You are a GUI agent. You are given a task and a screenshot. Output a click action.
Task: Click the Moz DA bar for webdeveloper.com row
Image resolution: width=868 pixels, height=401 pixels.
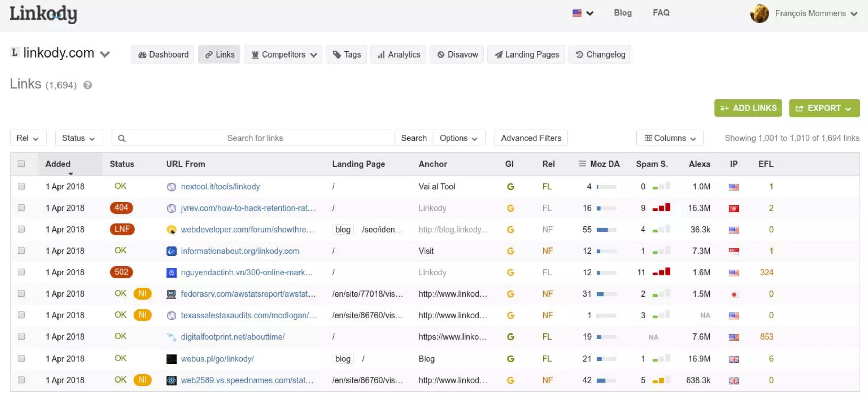coord(606,230)
